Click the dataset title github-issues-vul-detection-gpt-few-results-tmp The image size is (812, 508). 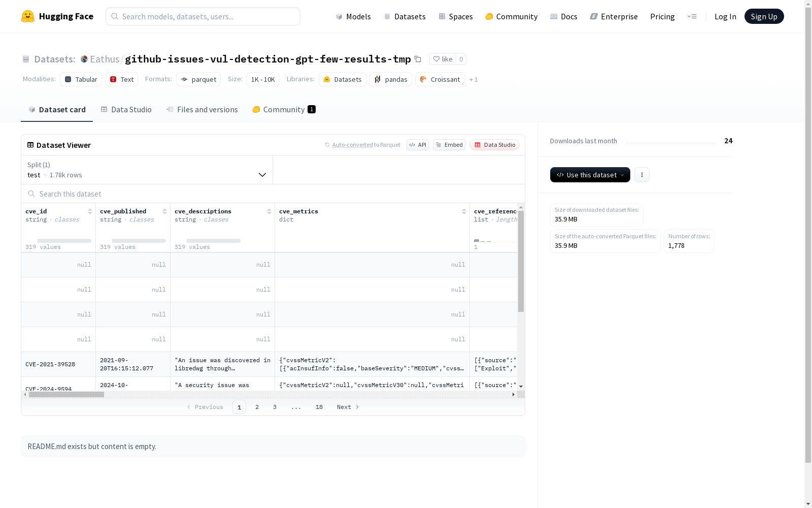pos(268,59)
